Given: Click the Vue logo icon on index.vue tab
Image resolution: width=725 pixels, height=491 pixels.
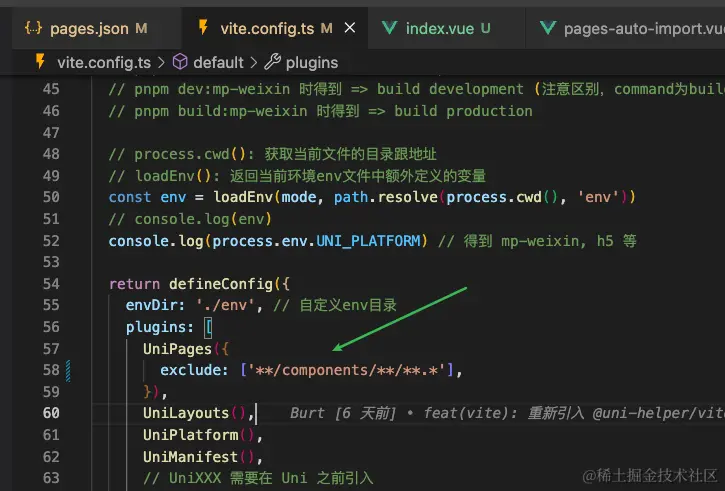Looking at the screenshot, I should coord(389,28).
